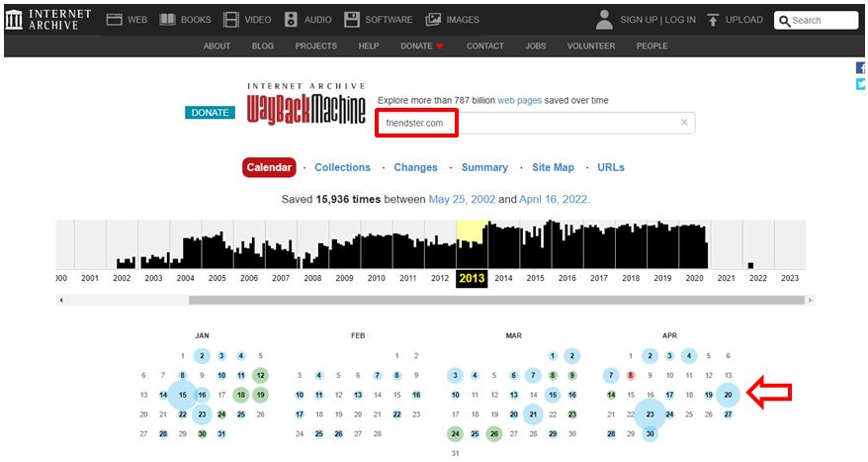Select the Calendar tab
The height and width of the screenshot is (462, 868).
point(269,167)
